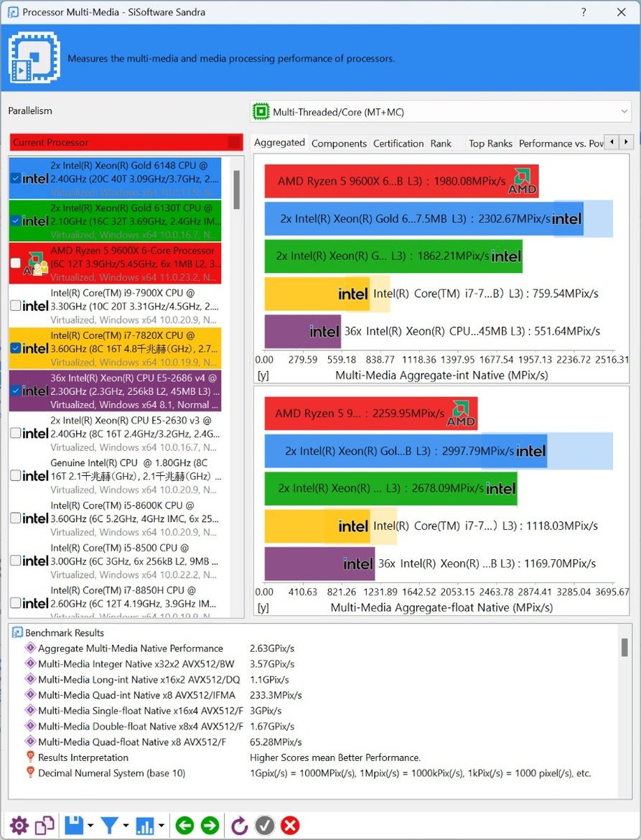Open the Certification tab
This screenshot has width=641, height=840.
pos(398,144)
